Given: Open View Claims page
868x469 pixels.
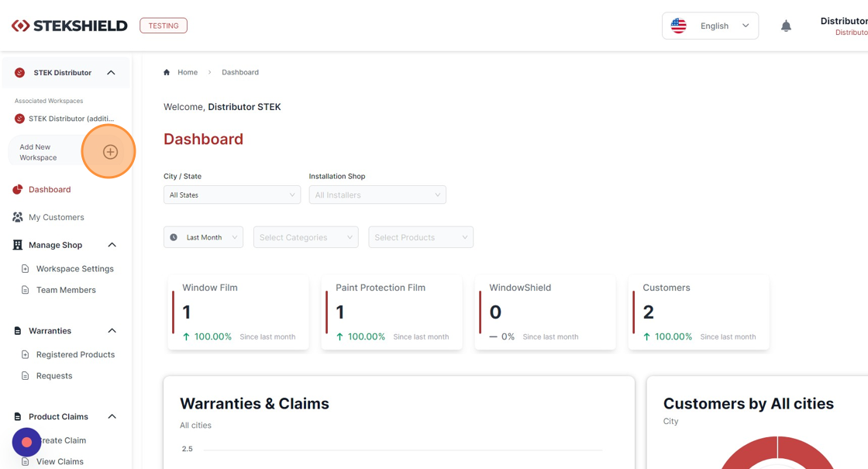Looking at the screenshot, I should pyautogui.click(x=60, y=461).
